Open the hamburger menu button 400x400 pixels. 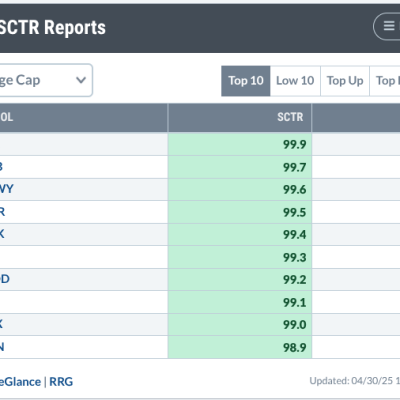(387, 26)
